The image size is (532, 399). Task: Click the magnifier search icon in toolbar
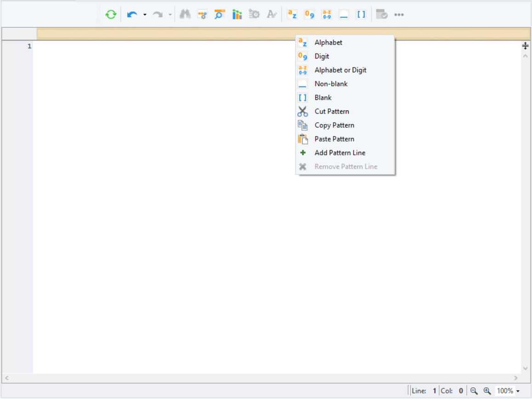(219, 15)
